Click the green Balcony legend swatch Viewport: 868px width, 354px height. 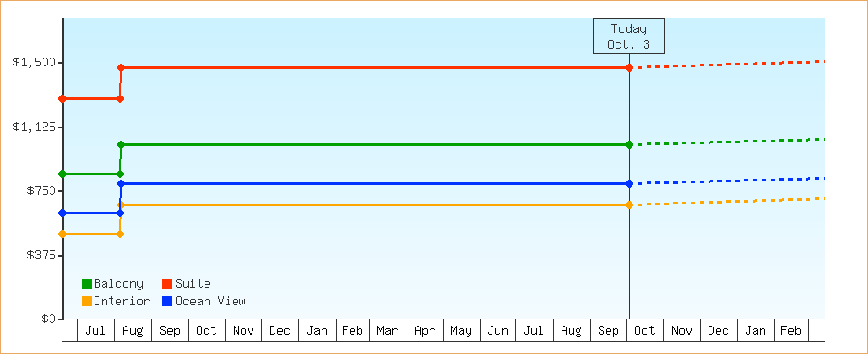click(87, 284)
